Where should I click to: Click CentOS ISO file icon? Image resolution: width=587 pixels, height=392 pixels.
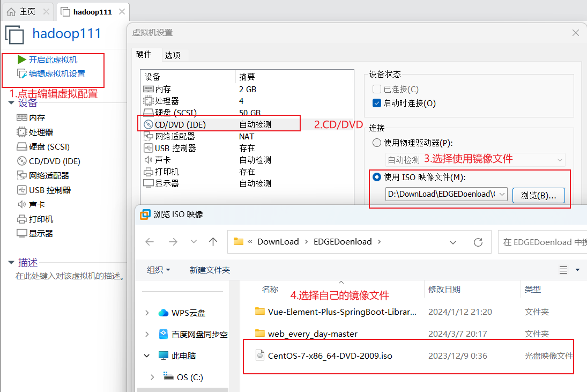coord(260,355)
